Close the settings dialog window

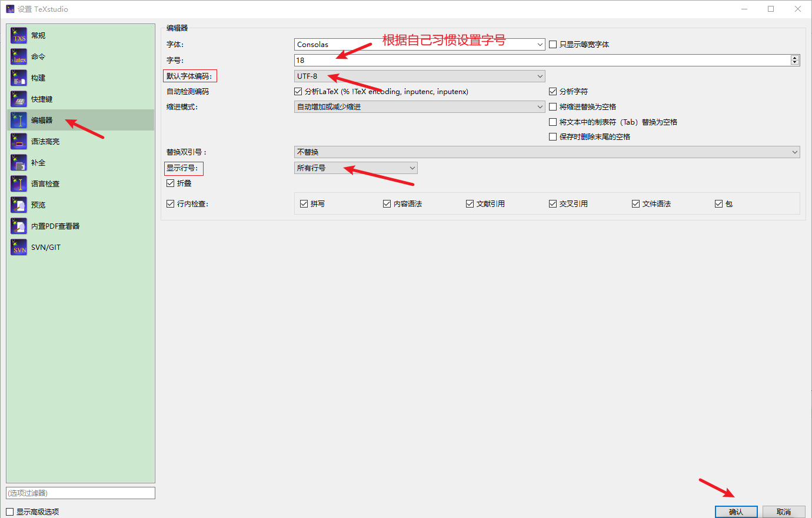point(798,9)
